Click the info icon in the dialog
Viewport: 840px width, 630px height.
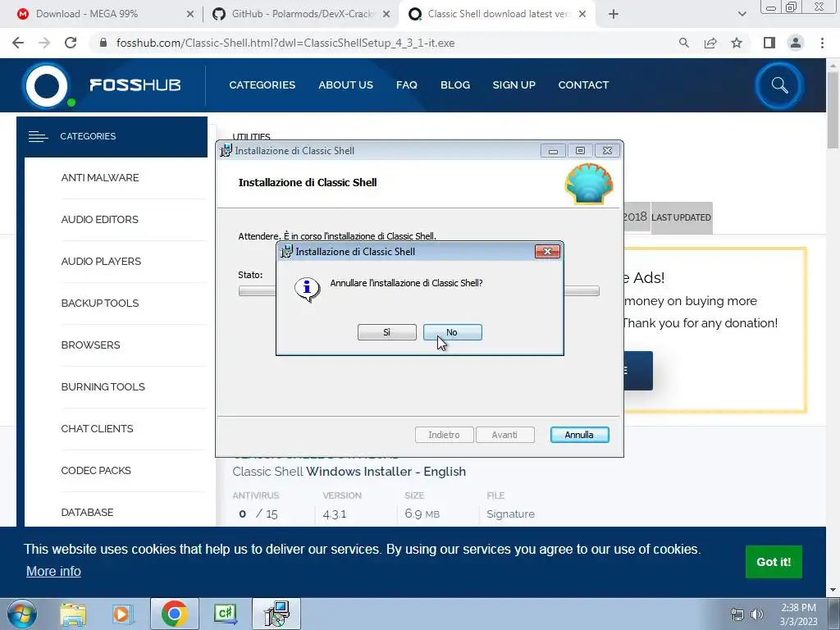pos(307,289)
